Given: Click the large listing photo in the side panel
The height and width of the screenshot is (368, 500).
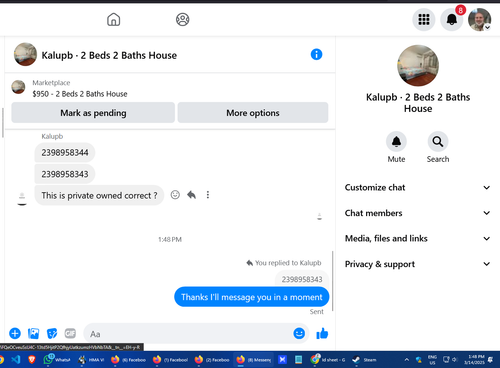Looking at the screenshot, I should [418, 66].
